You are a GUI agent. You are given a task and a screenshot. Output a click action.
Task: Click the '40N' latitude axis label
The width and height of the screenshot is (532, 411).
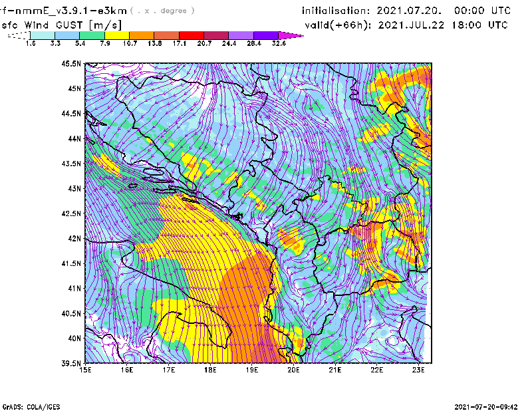pos(74,339)
